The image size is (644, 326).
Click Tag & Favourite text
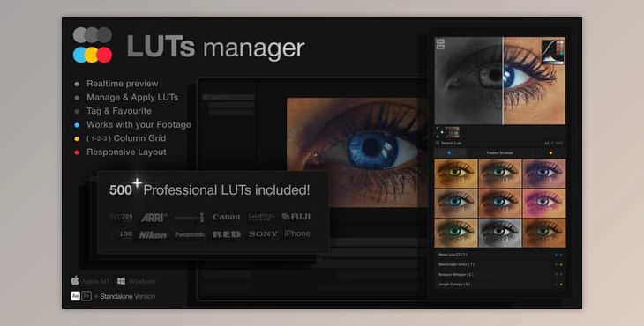pyautogui.click(x=119, y=111)
